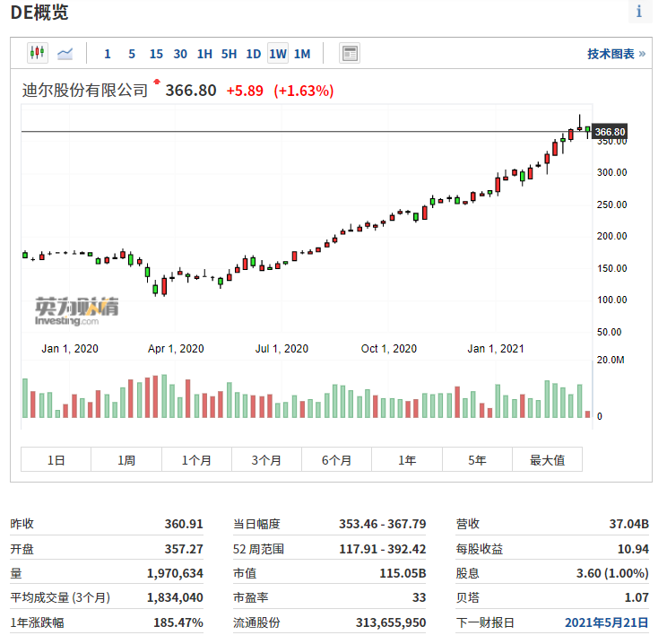Click the change value +5.89
The height and width of the screenshot is (644, 667).
[x=245, y=91]
